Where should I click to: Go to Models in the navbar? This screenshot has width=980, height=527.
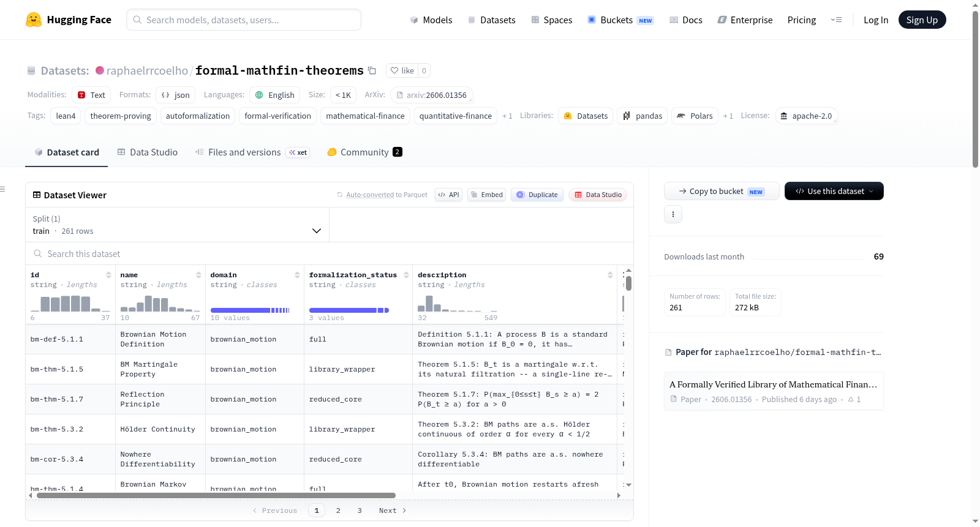pos(431,20)
